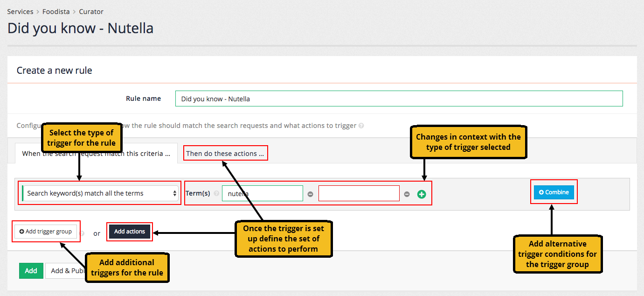Navigate to Curator breadcrumb link
644x296 pixels.
point(91,11)
